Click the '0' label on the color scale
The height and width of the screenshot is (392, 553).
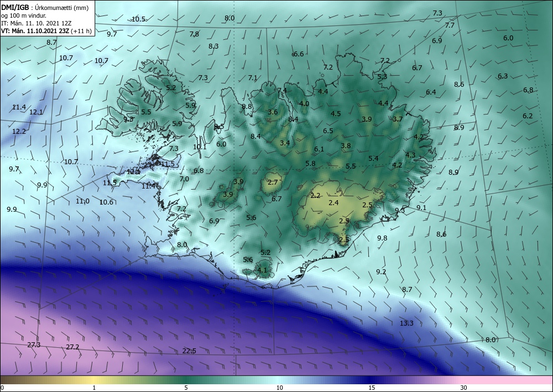(x=2, y=388)
